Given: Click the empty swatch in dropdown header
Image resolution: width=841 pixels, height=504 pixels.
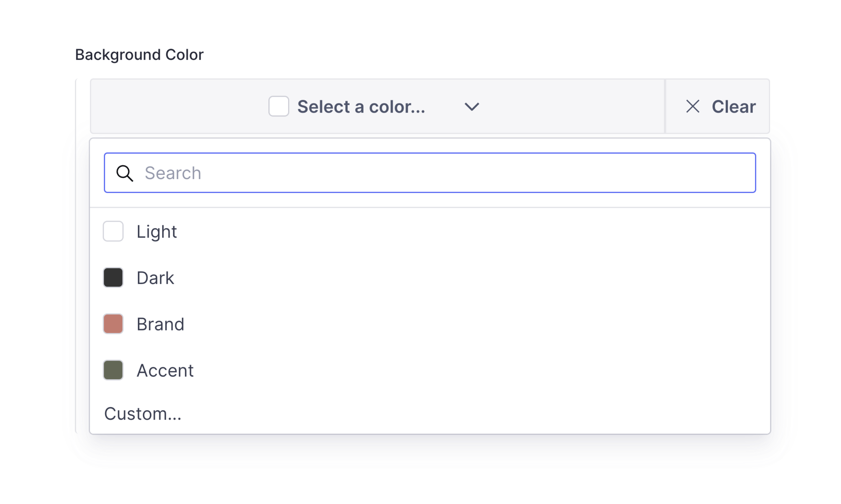Looking at the screenshot, I should point(278,106).
